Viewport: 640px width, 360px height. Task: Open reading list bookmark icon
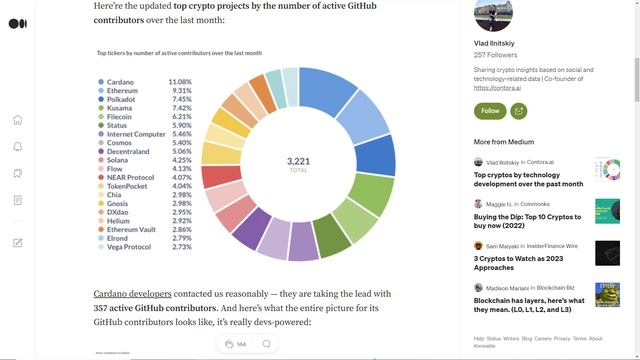coord(18,173)
